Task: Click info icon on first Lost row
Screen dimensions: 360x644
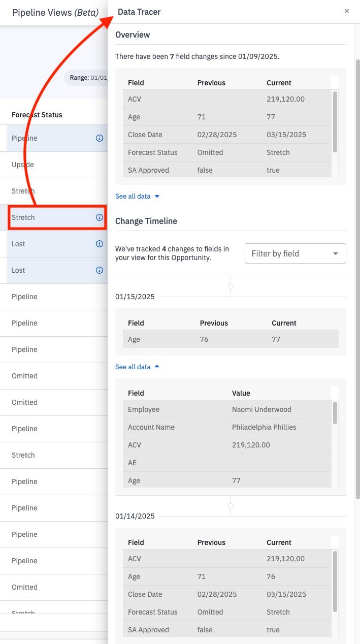Action: tap(100, 244)
